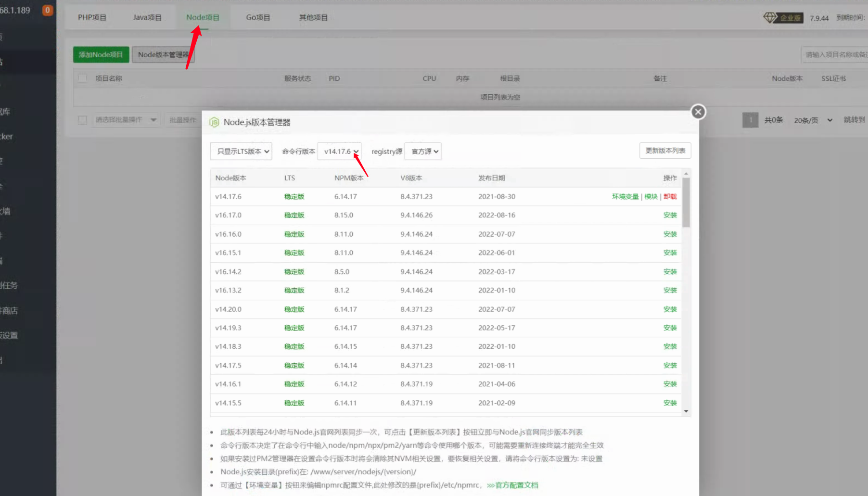868x496 pixels.
Task: Install Node v16.15.1
Action: pos(670,253)
